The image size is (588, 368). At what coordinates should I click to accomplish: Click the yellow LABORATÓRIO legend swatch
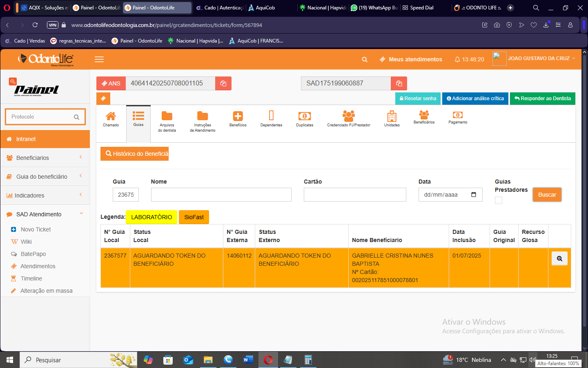(x=151, y=217)
